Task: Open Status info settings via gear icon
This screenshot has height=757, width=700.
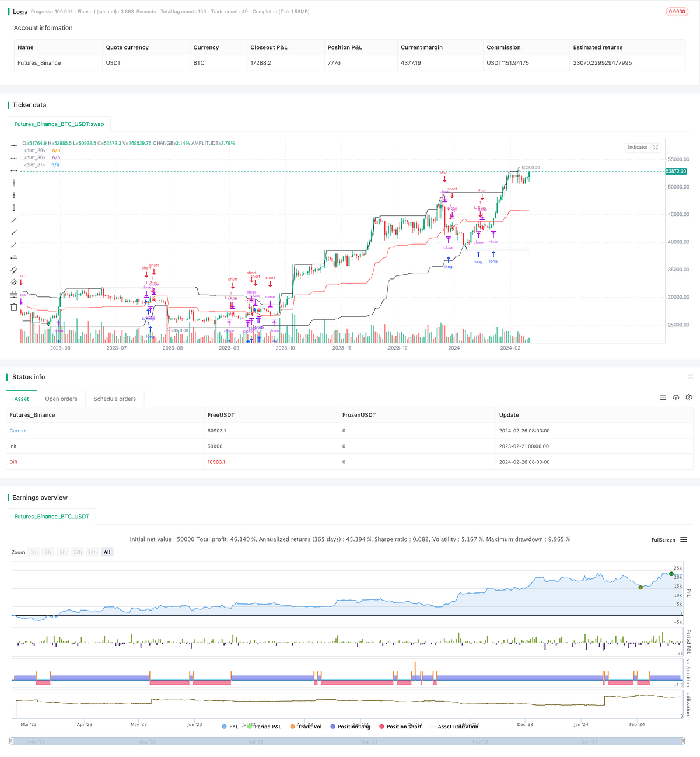Action: (x=689, y=397)
